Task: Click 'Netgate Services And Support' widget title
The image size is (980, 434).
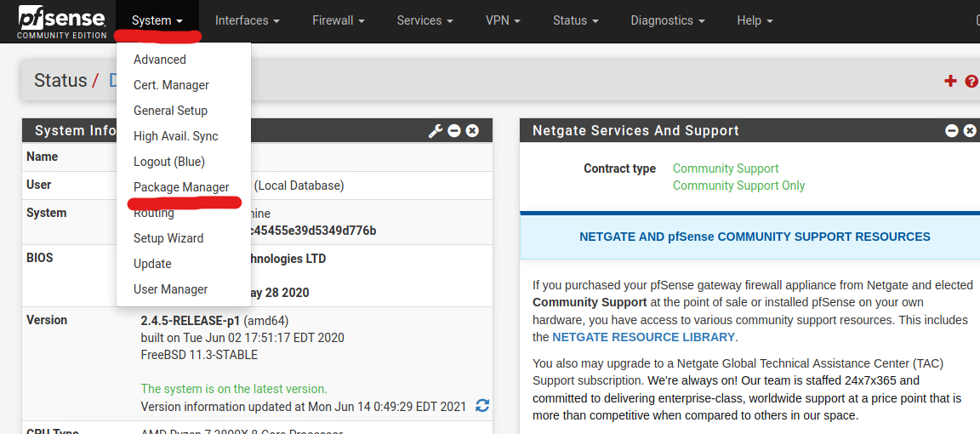Action: click(635, 131)
